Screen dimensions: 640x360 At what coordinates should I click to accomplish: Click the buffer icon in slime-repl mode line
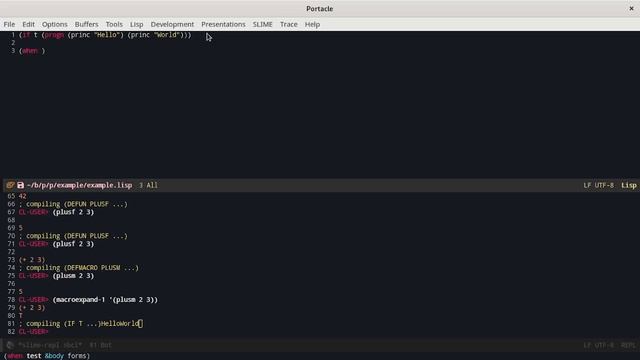click(x=10, y=345)
